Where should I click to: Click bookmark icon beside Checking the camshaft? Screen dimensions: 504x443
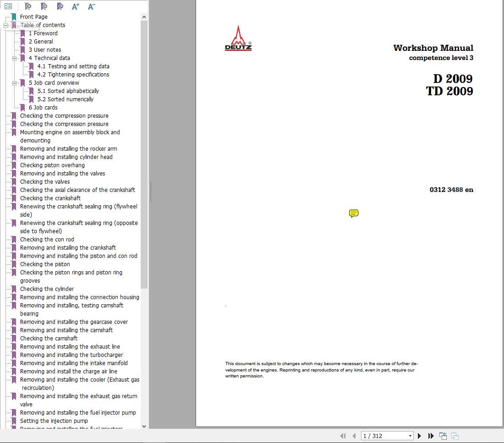pyautogui.click(x=14, y=339)
